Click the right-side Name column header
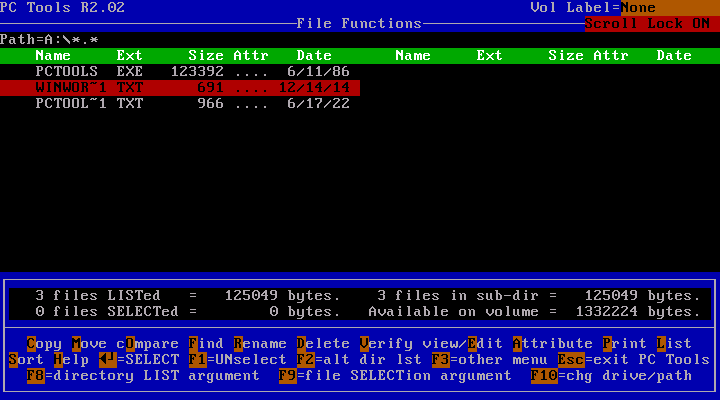Viewport: 720px width, 400px height. point(413,56)
